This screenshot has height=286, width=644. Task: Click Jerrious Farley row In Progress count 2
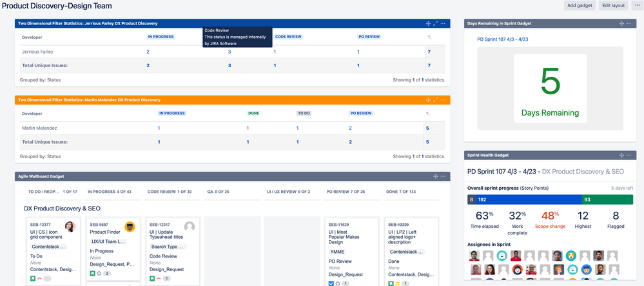(x=148, y=52)
